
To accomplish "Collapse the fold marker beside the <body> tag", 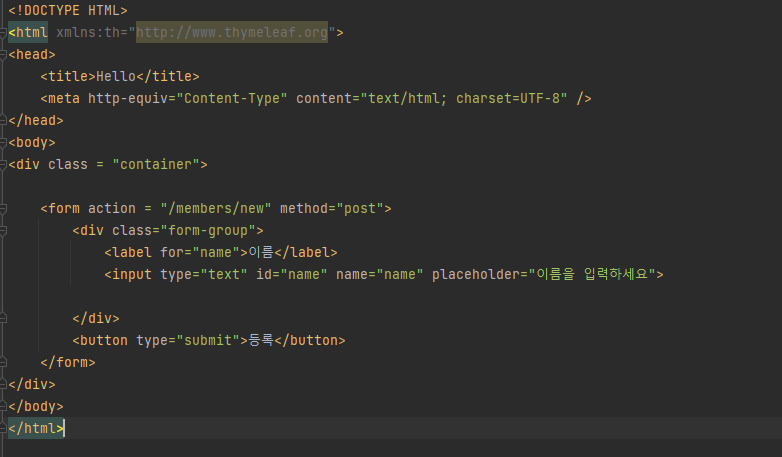I will coord(2,143).
